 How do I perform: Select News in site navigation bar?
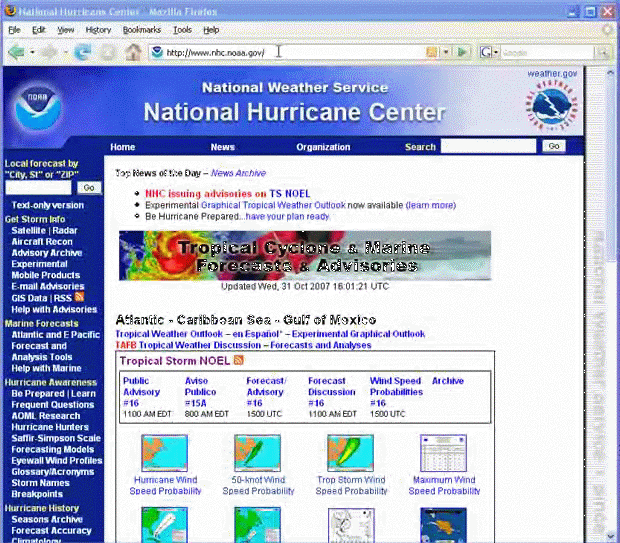coord(223,147)
